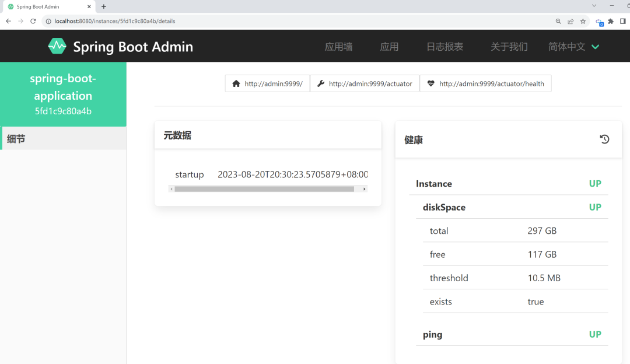630x364 pixels.
Task: Click the share page icon
Action: (570, 22)
